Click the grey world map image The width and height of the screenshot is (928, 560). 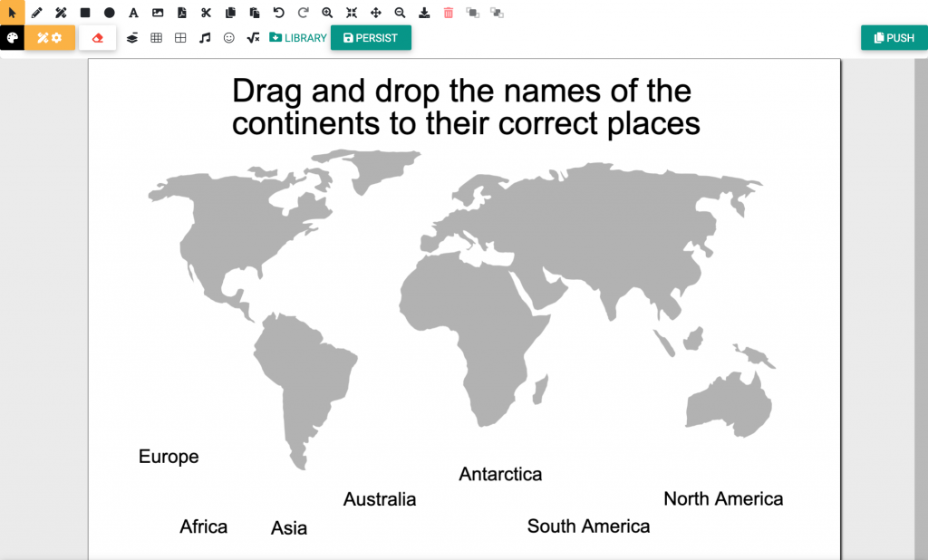pyautogui.click(x=461, y=310)
